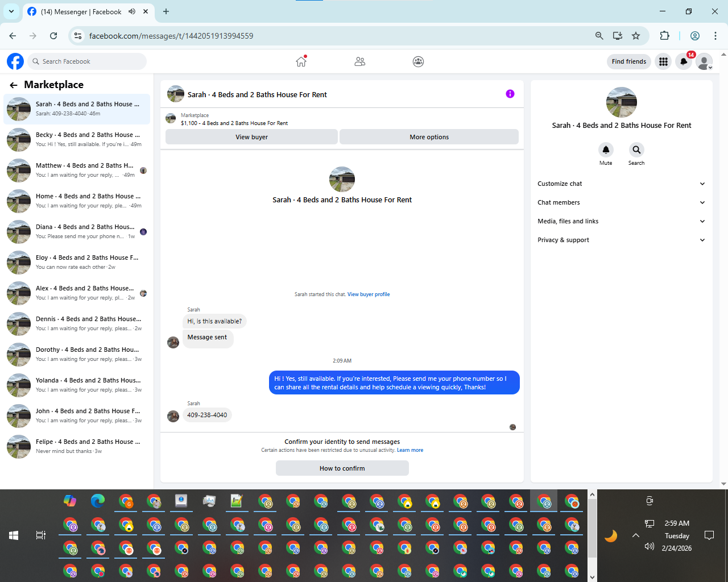The width and height of the screenshot is (728, 582).
Task: Open the Chrome Extensions puzzle icon
Action: click(x=664, y=36)
